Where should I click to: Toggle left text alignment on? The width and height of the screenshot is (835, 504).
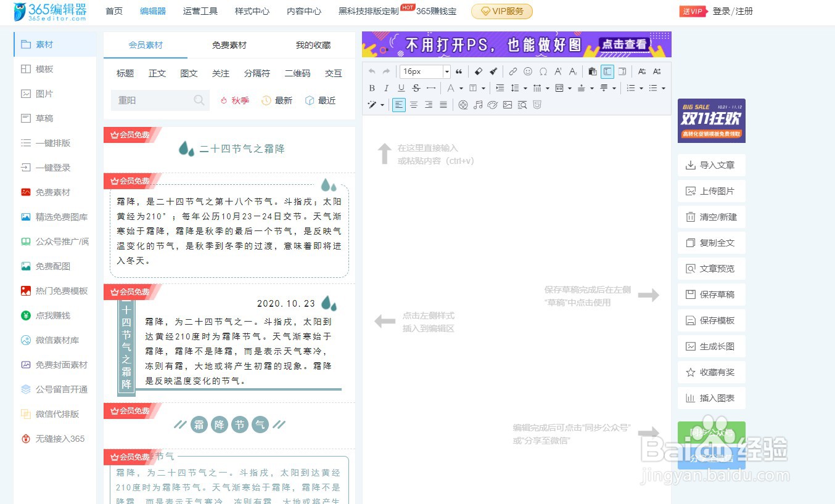pos(399,105)
